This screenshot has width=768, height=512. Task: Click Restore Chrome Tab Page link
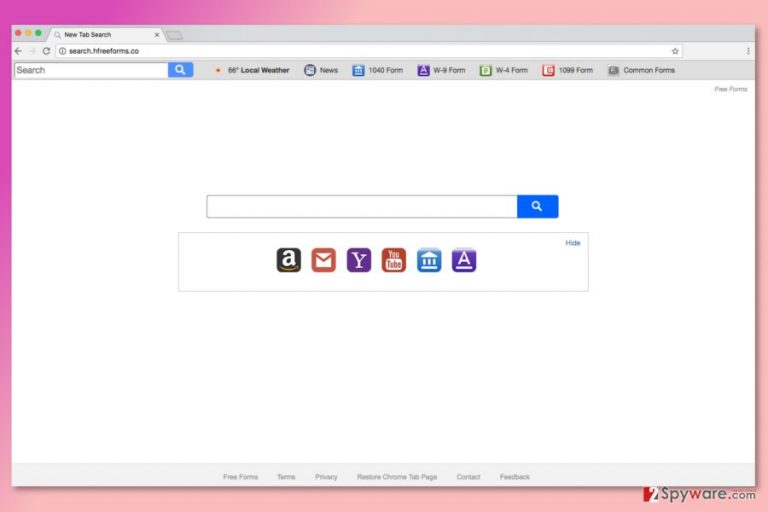point(397,477)
